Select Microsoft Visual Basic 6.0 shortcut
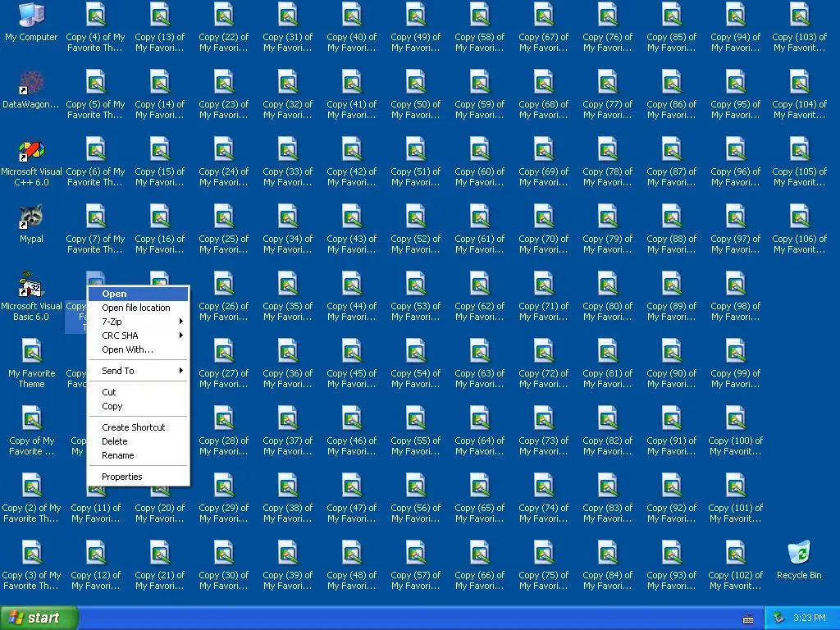 tap(31, 285)
